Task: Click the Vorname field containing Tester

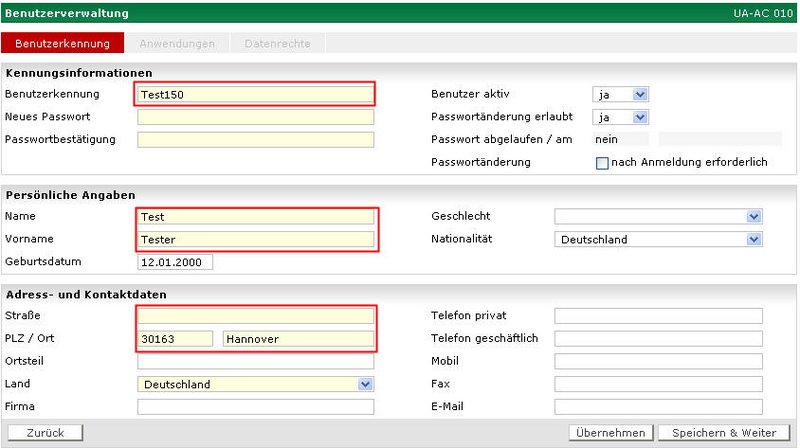Action: click(255, 239)
